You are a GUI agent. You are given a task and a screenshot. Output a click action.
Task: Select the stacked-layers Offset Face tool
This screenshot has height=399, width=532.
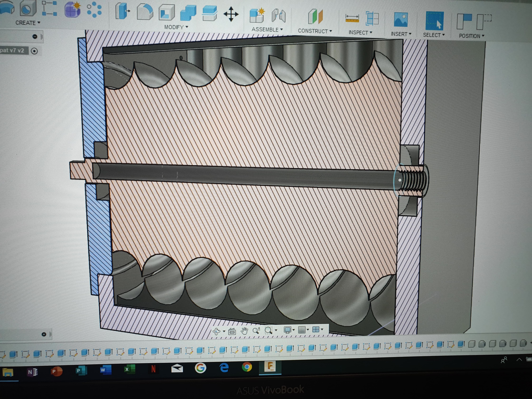pyautogui.click(x=210, y=13)
